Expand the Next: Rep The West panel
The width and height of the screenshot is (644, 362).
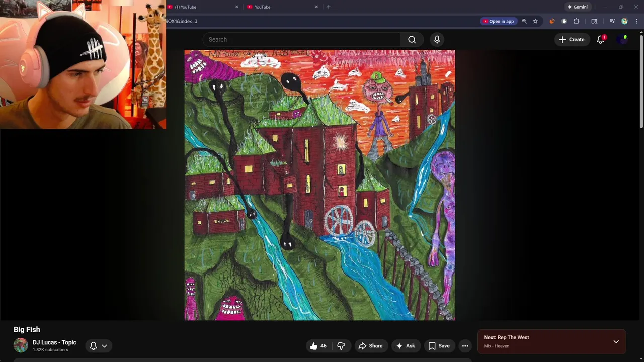point(616,342)
